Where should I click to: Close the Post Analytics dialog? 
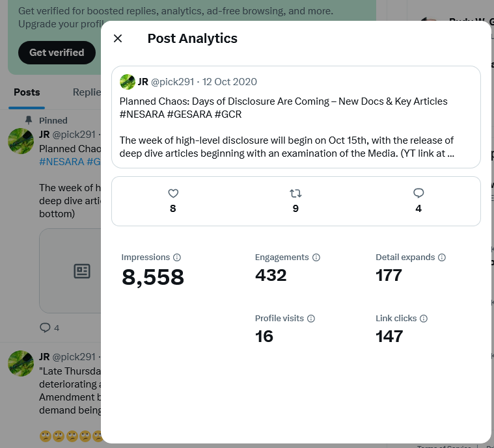[x=118, y=38]
